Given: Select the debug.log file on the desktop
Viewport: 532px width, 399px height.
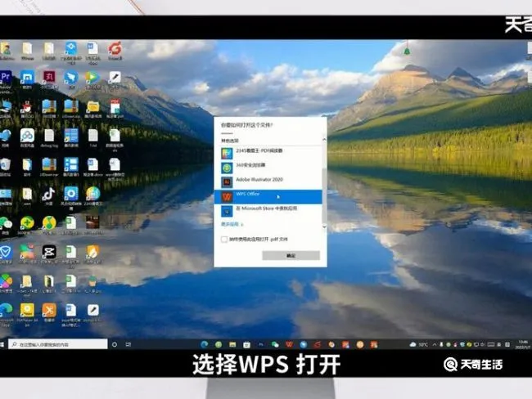Looking at the screenshot, I should tap(49, 135).
